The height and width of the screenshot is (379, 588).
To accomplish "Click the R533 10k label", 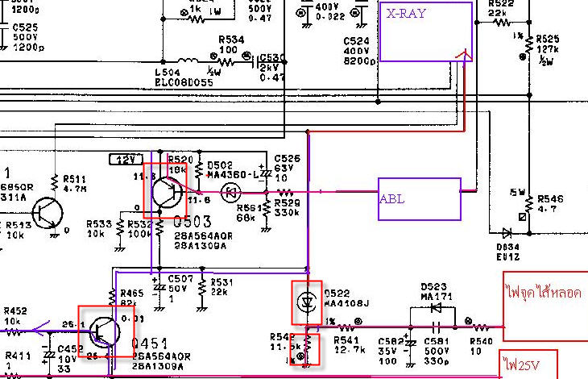I will point(99,228).
